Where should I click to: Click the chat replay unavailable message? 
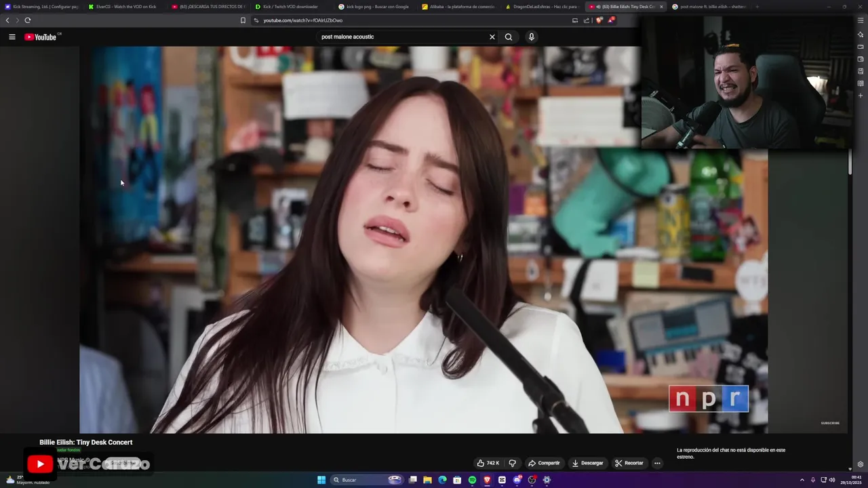(731, 453)
